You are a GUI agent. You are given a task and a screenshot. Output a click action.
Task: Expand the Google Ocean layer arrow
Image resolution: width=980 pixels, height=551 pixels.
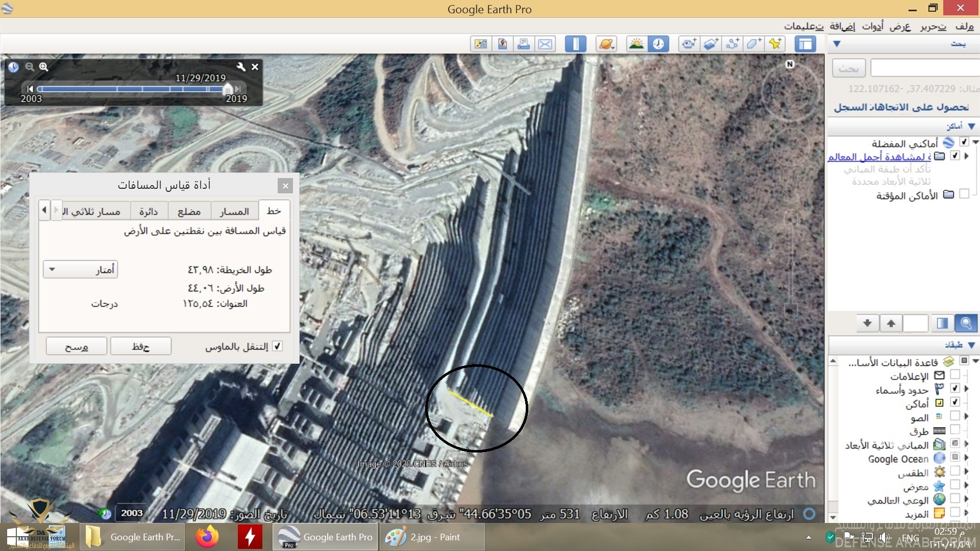[x=966, y=458]
